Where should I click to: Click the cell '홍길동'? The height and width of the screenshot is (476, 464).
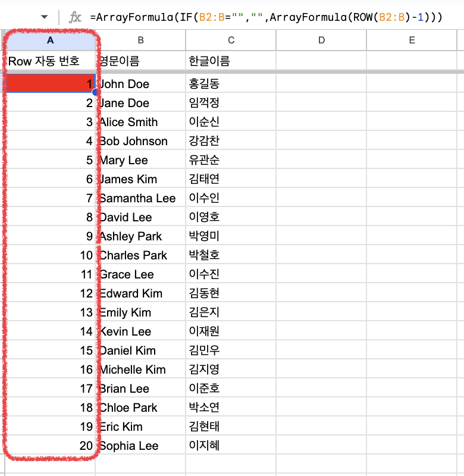tap(231, 84)
